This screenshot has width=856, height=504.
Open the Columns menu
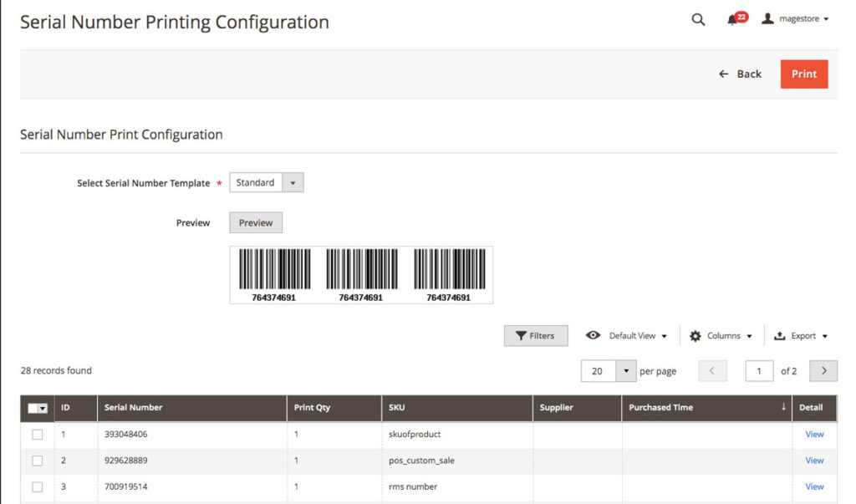pos(723,335)
